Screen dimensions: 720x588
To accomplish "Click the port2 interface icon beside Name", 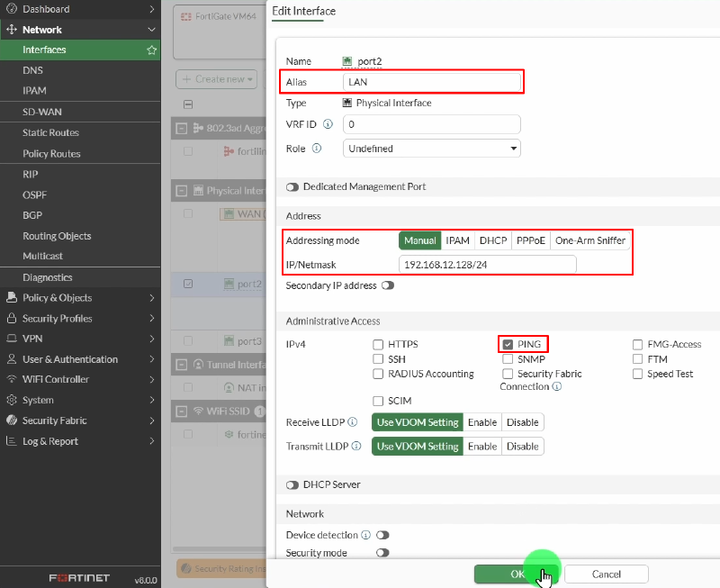I will 347,61.
